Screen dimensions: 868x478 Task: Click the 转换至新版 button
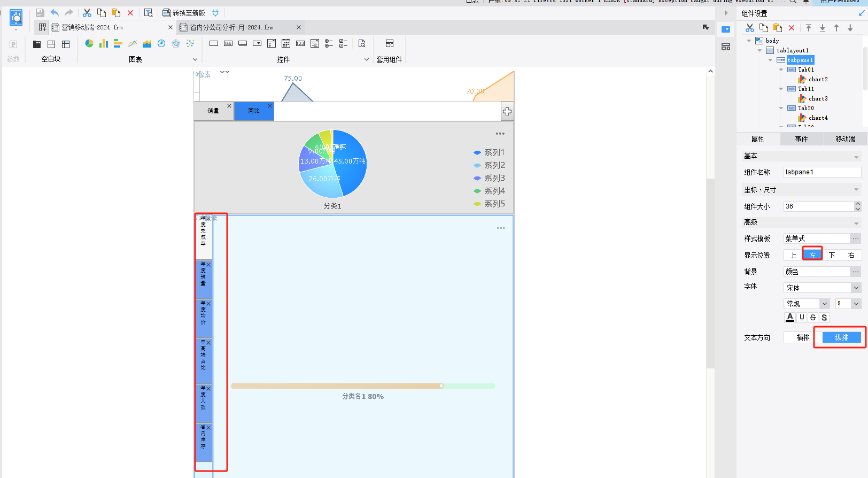(184, 13)
